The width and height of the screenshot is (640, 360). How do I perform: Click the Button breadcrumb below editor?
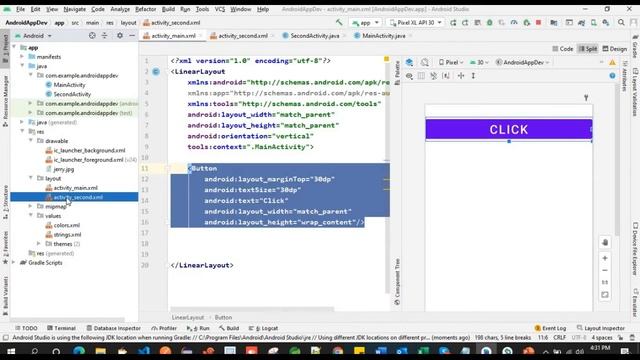tap(223, 317)
